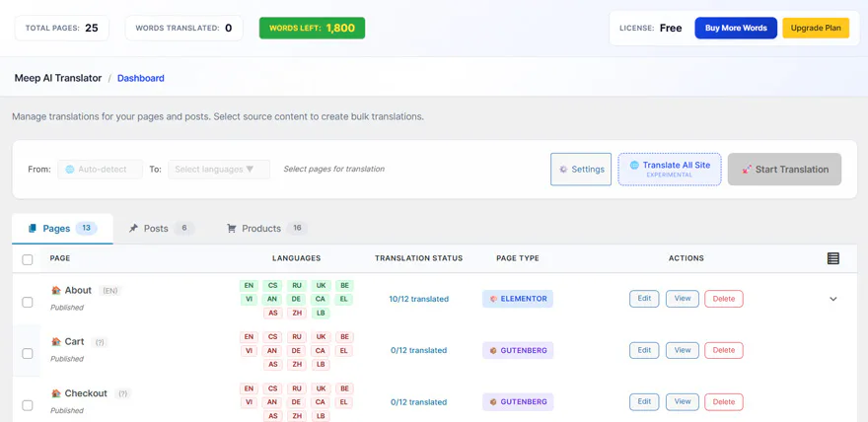Click the Upgrade Plan button

point(816,28)
